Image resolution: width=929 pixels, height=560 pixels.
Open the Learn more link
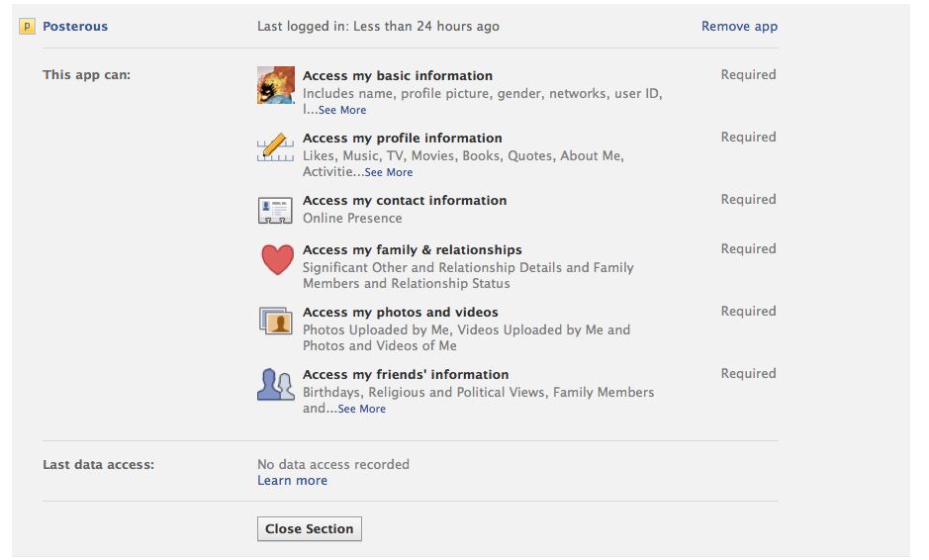[x=292, y=480]
